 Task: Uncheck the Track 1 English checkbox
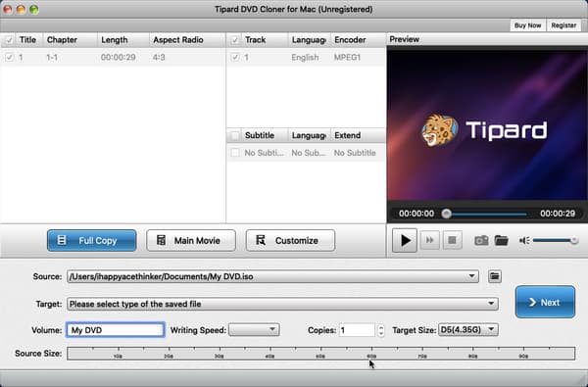coord(235,58)
